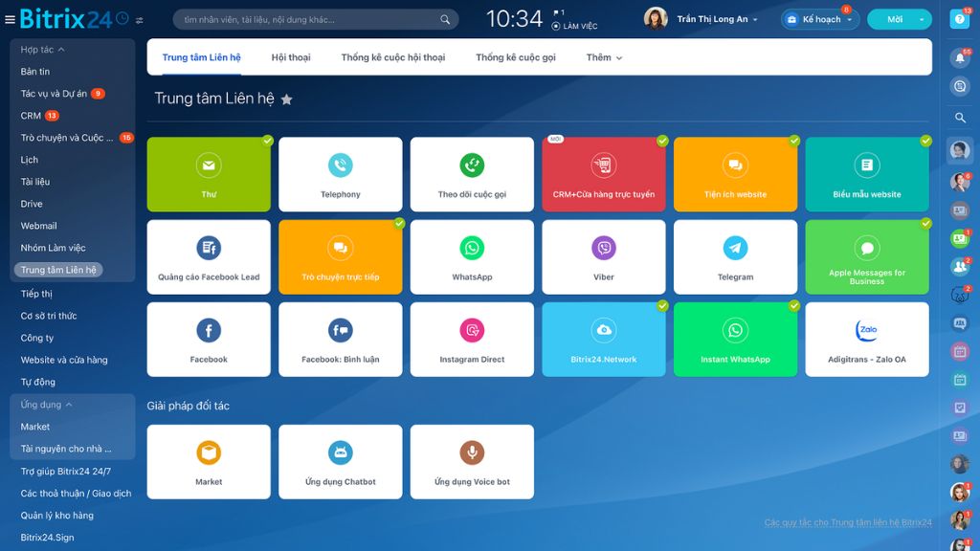
Task: Open Quảng cáo Facebook Lead tile
Action: [x=209, y=256]
